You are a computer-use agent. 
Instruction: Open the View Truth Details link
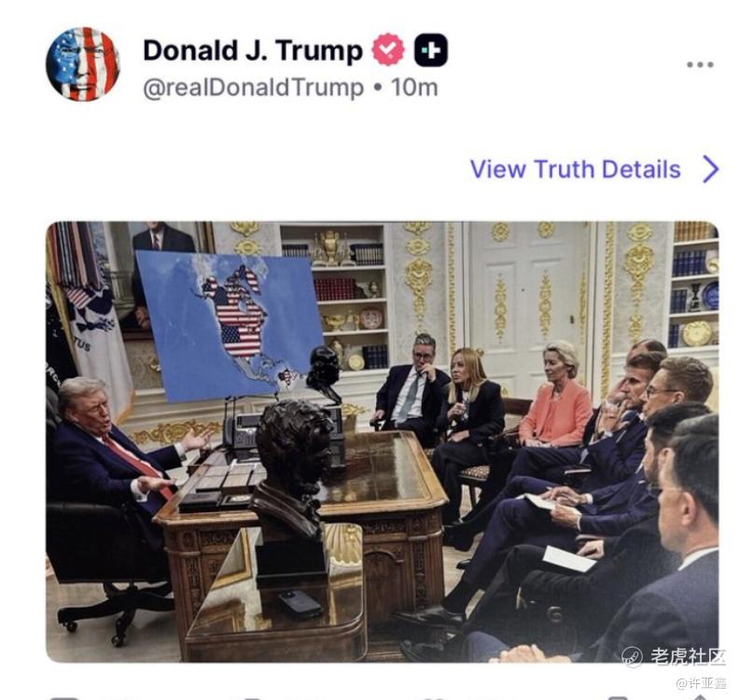[x=575, y=170]
